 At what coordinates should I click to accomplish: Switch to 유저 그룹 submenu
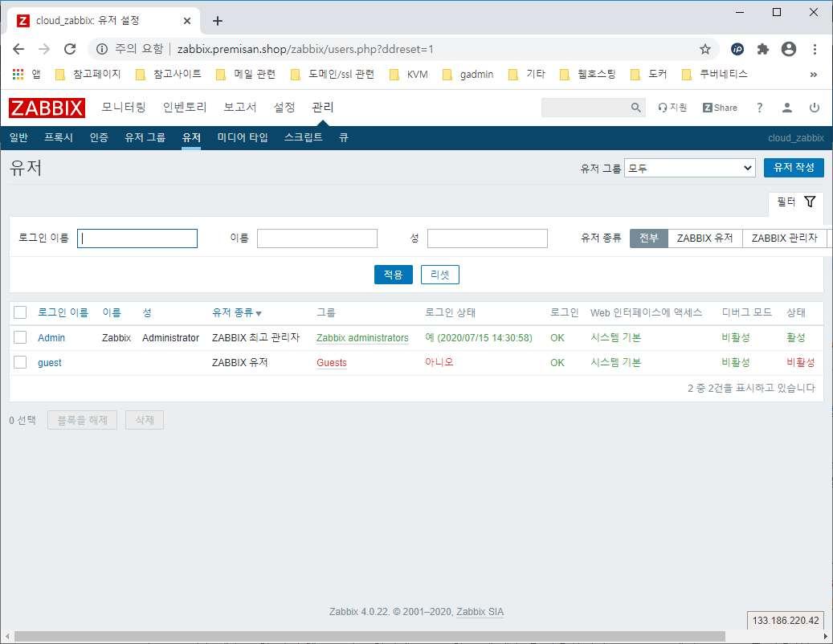[x=145, y=137]
